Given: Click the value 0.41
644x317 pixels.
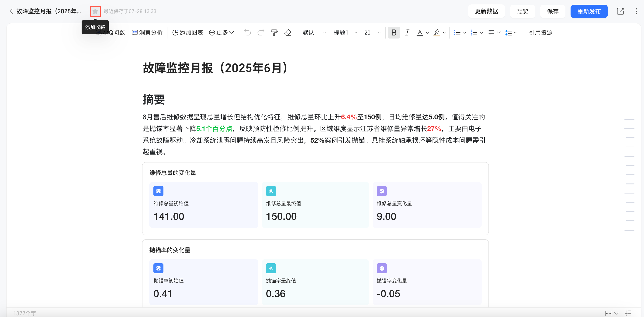Looking at the screenshot, I should (x=163, y=294).
